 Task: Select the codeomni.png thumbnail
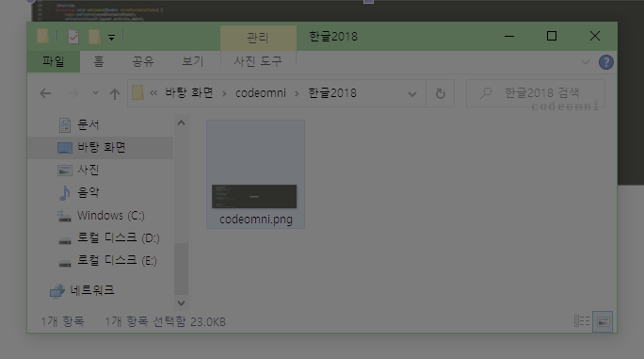click(254, 196)
